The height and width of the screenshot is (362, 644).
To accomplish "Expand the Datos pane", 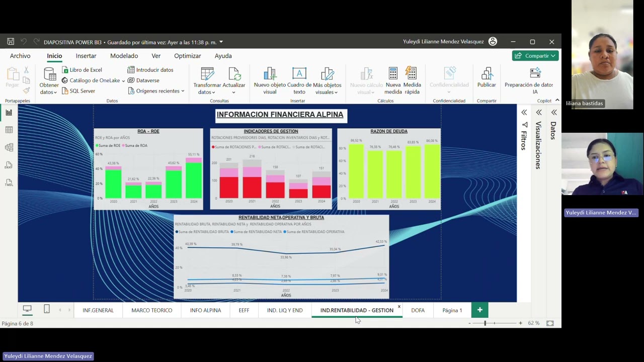I will (x=554, y=113).
